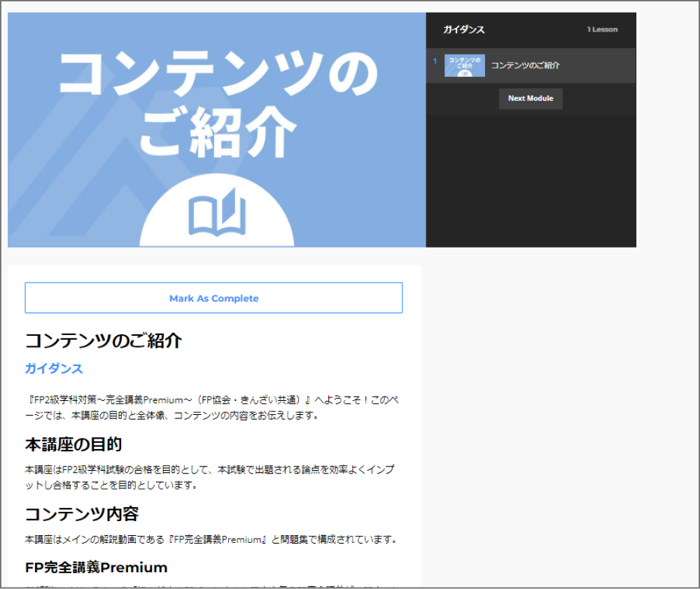Open the blue ガイダンス link
The height and width of the screenshot is (589, 700).
point(54,369)
